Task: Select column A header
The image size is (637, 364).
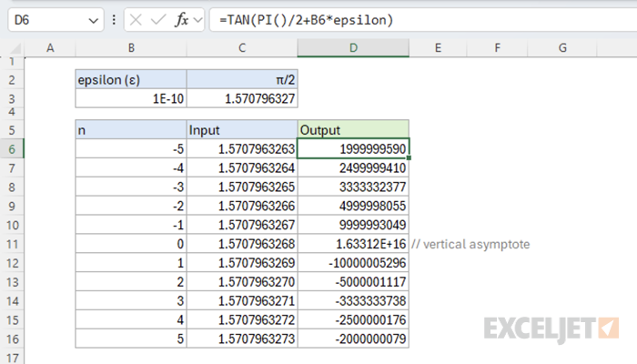Action: [50, 48]
